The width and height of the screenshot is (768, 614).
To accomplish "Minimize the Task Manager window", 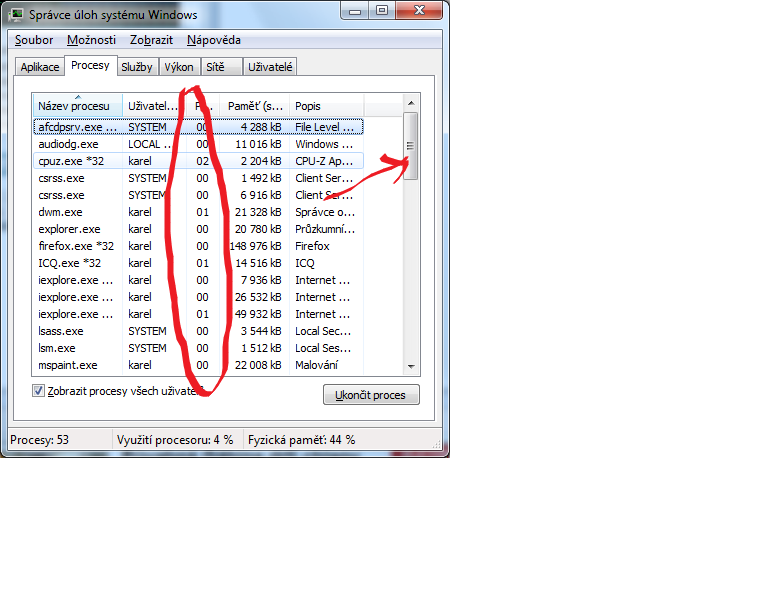I will click(x=355, y=11).
